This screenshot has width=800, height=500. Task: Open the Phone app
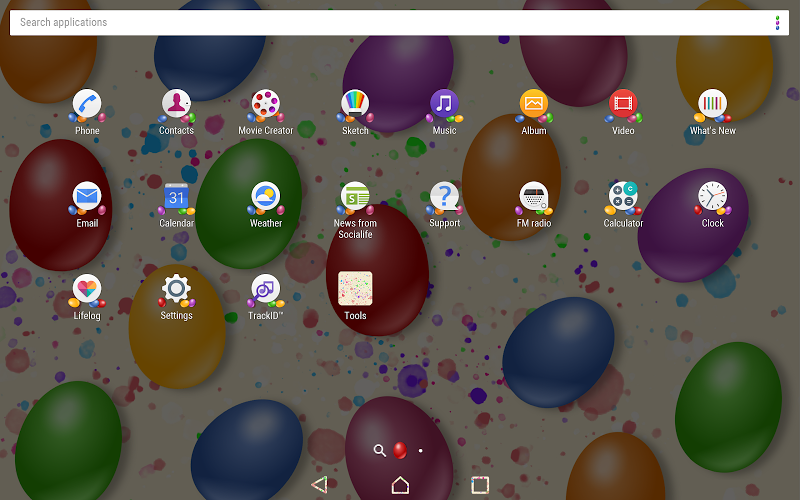tap(87, 105)
